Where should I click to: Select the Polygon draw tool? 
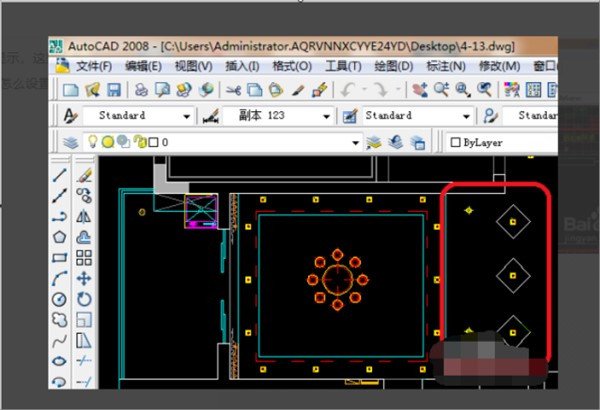59,237
